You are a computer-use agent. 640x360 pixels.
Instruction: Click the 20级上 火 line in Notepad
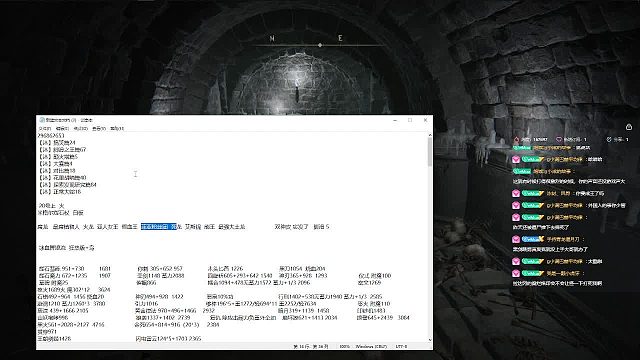click(51, 206)
